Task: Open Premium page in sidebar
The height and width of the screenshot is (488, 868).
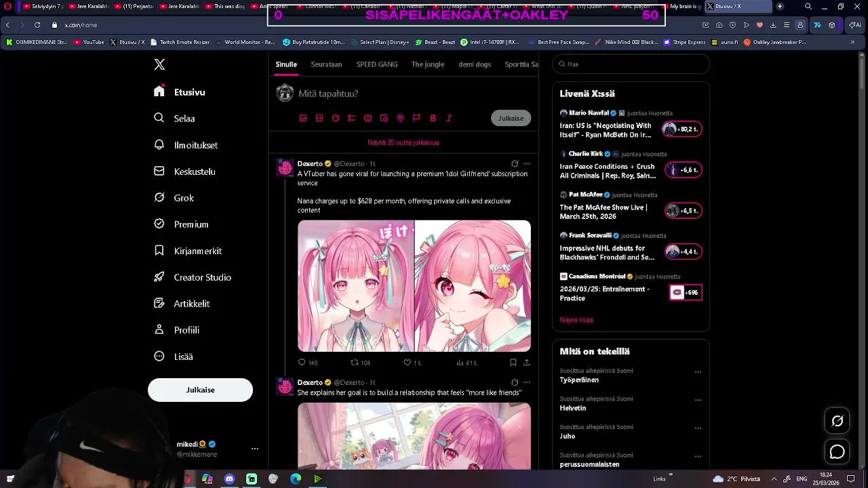Action: [182, 224]
